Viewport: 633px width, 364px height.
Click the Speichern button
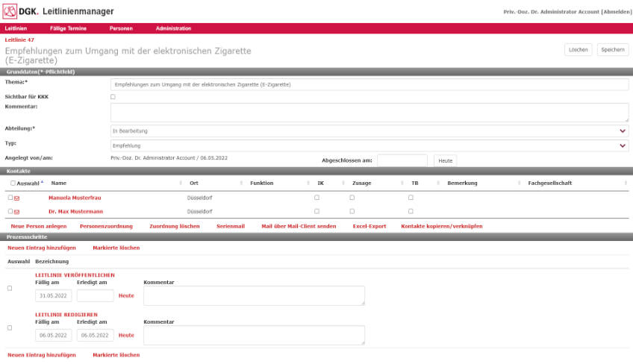613,50
